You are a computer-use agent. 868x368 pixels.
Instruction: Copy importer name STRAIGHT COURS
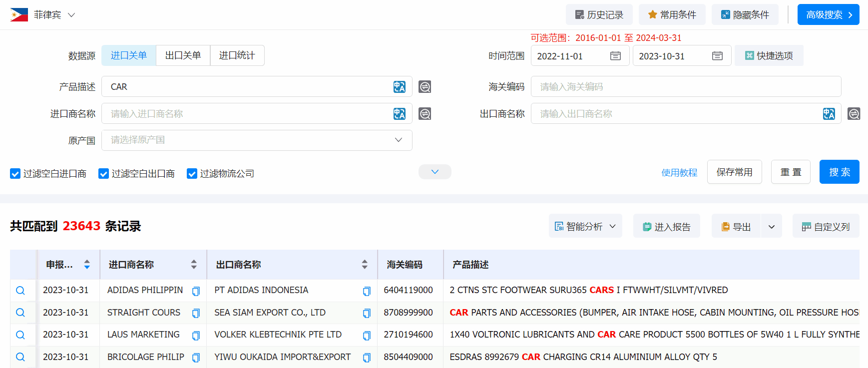click(196, 313)
